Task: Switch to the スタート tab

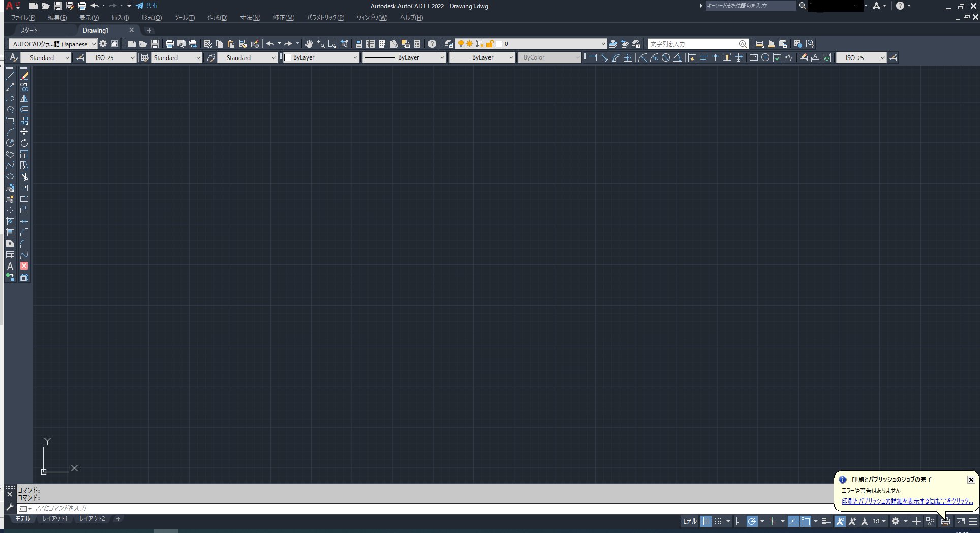Action: click(29, 31)
